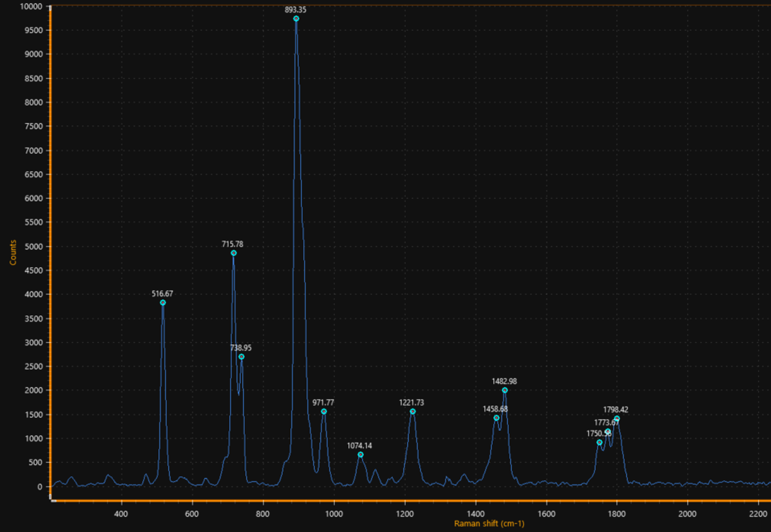Click the 1600 x-axis tick label
This screenshot has height=532, width=771.
pyautogui.click(x=547, y=514)
